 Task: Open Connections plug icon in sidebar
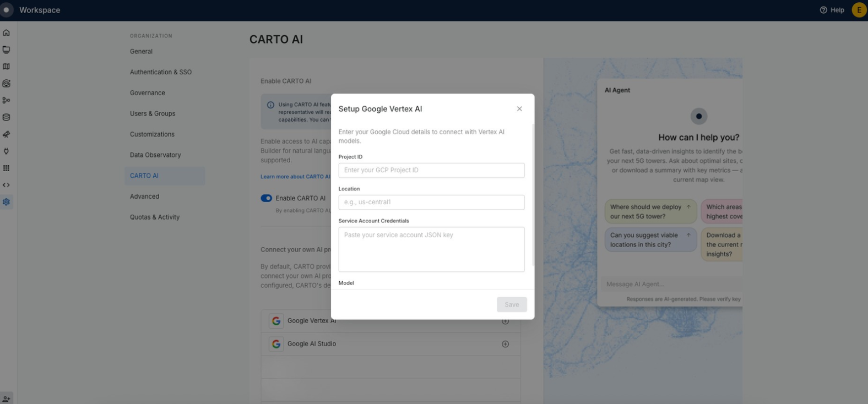coord(6,151)
